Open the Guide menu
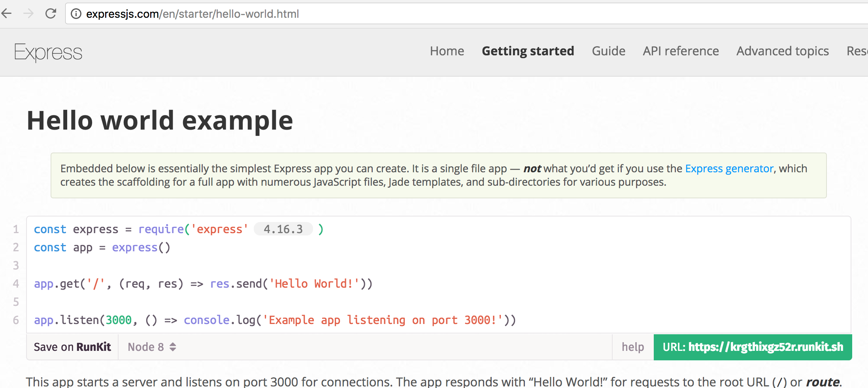The height and width of the screenshot is (388, 868). (x=608, y=51)
